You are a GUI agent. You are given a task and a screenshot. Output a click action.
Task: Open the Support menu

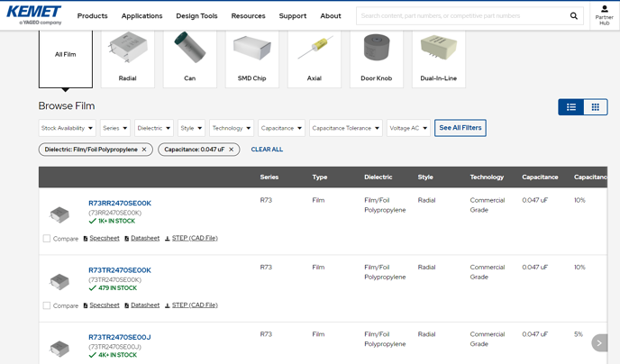pos(293,16)
